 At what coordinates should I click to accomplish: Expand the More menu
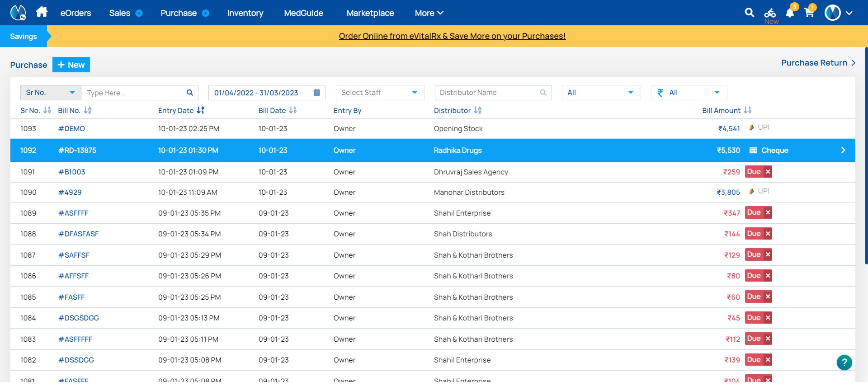(429, 13)
